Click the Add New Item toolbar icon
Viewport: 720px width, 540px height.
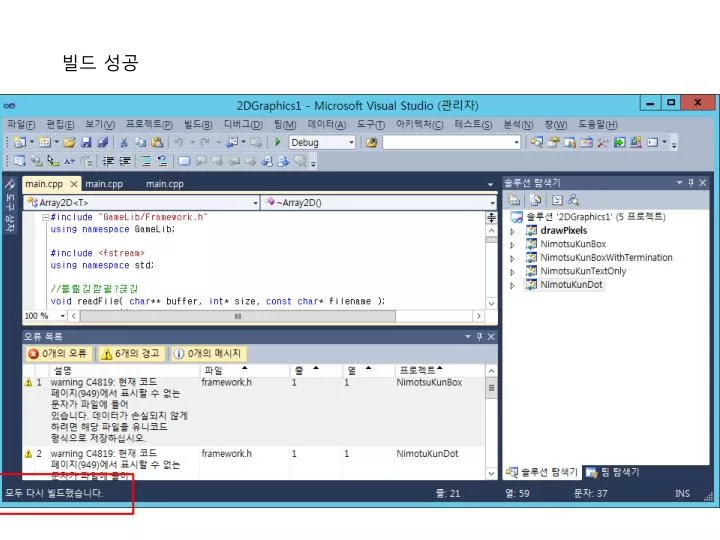(x=45, y=142)
